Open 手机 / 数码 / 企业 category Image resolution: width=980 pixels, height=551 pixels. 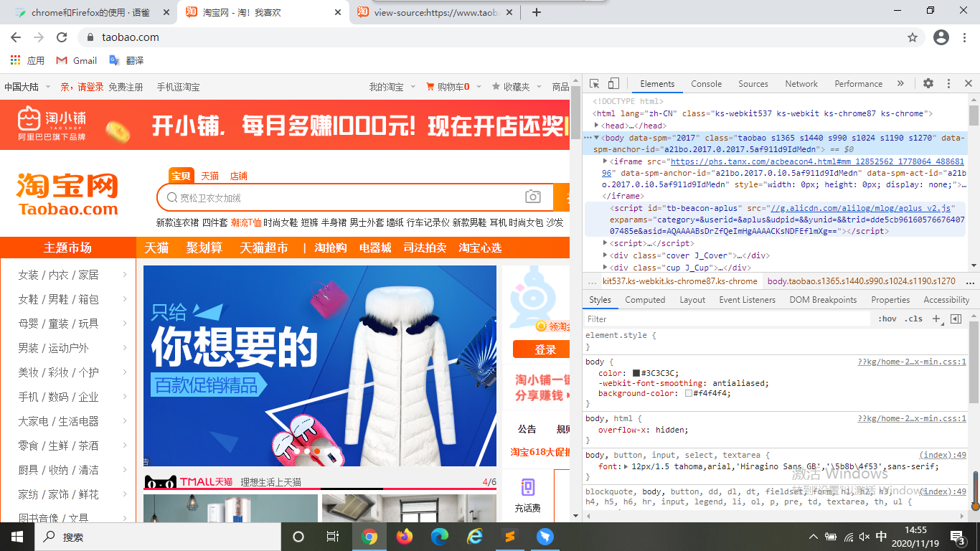point(59,397)
